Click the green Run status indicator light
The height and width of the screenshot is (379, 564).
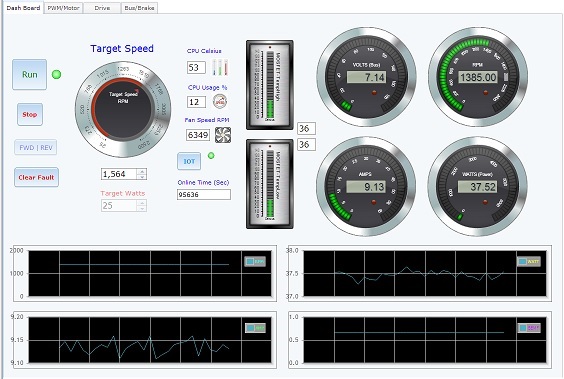point(56,74)
